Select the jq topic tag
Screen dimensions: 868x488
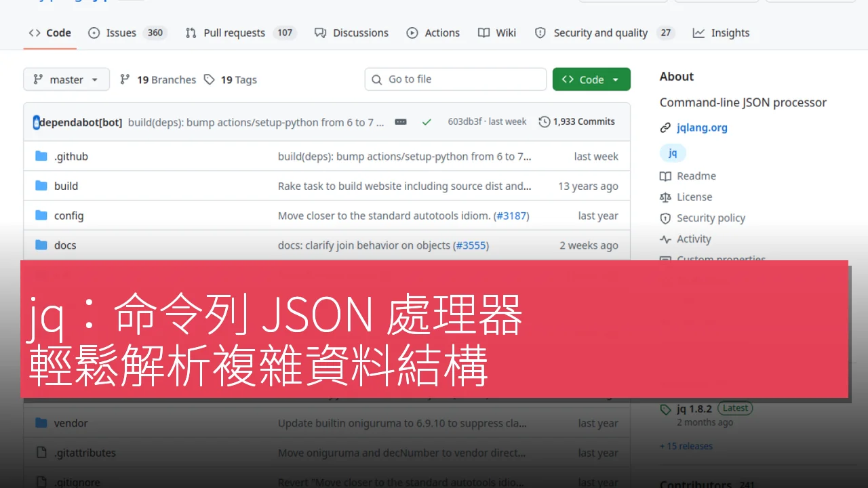pos(673,152)
